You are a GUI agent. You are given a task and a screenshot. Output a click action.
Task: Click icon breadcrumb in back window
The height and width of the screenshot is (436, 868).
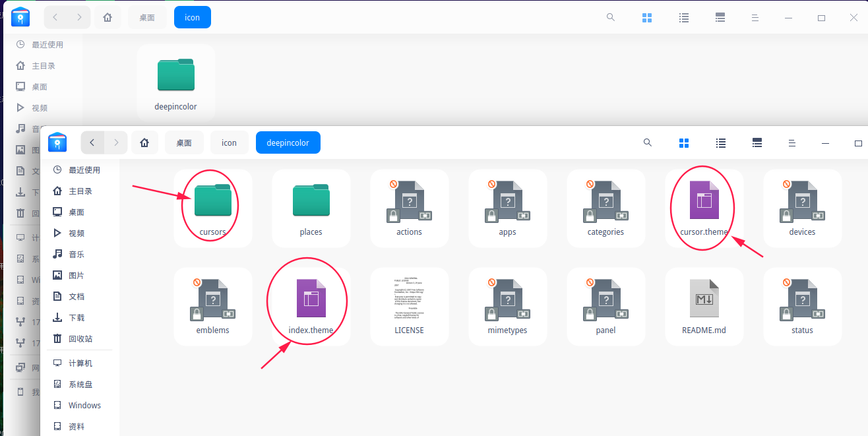click(193, 17)
